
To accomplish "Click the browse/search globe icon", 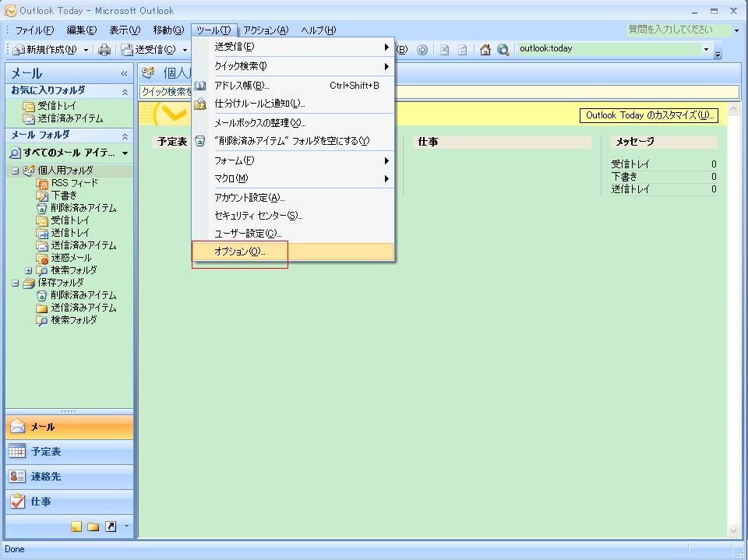I will [x=503, y=49].
